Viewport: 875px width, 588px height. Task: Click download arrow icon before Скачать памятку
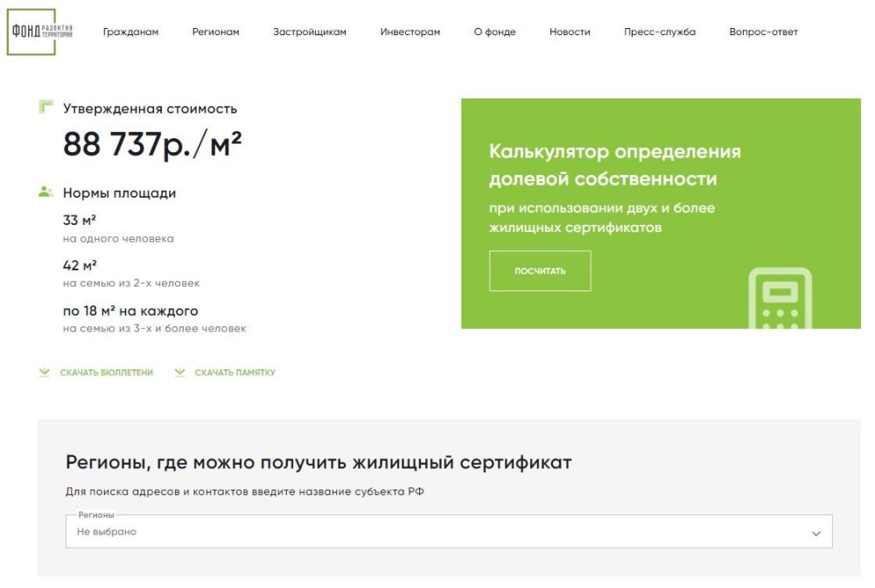coord(179,373)
